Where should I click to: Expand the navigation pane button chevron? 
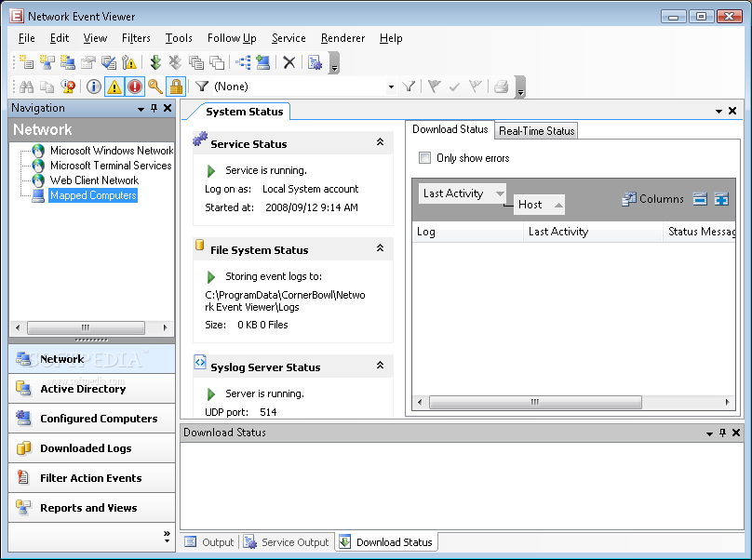pyautogui.click(x=167, y=537)
